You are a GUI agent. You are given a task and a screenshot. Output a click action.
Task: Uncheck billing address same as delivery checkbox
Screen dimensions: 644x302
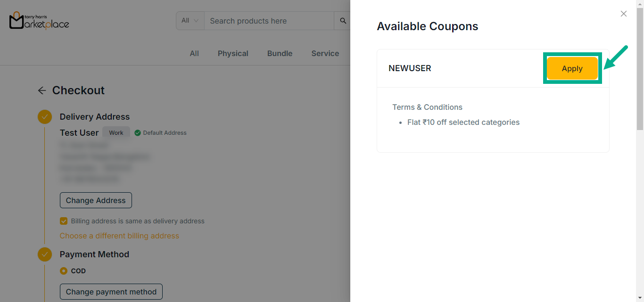click(x=64, y=221)
